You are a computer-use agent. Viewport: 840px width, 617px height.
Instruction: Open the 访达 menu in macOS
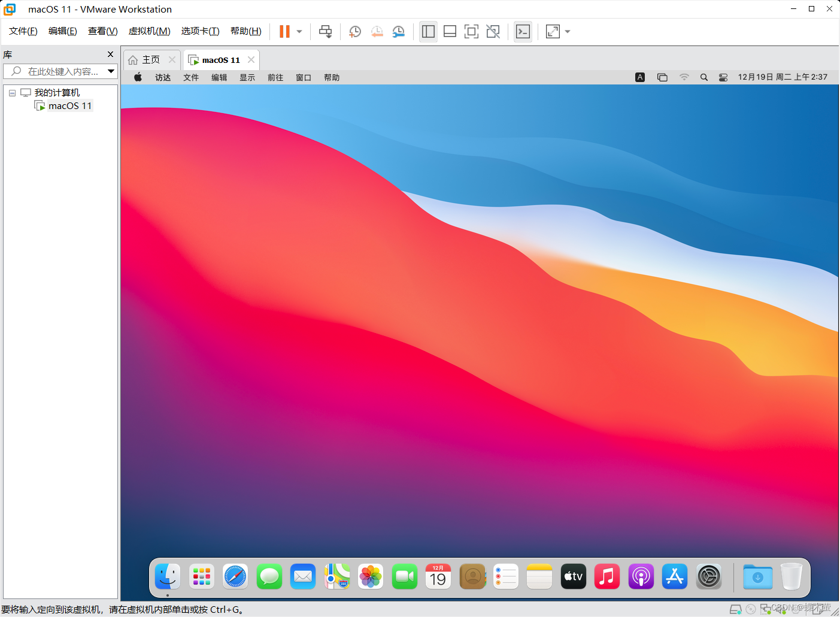[x=163, y=77]
